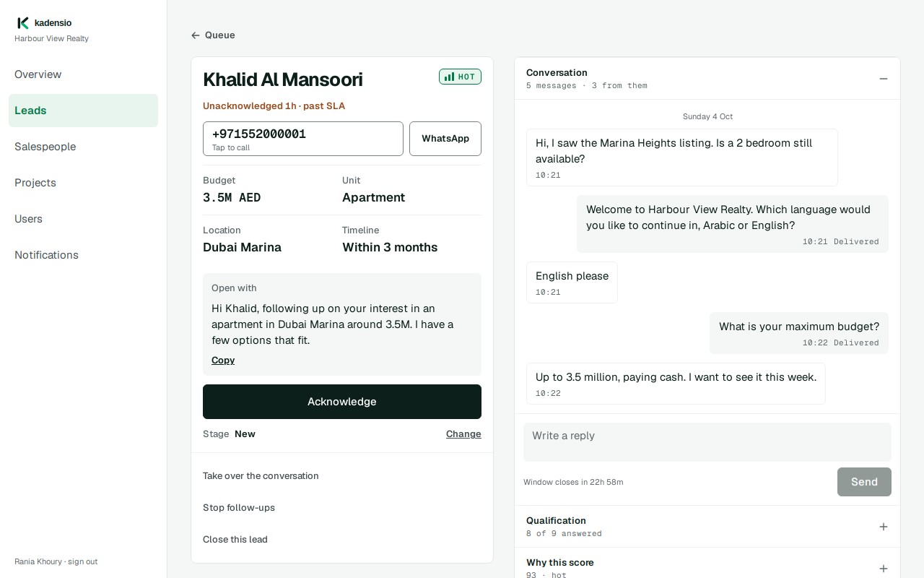The height and width of the screenshot is (578, 924).
Task: Click the Acknowledge button
Action: click(342, 402)
